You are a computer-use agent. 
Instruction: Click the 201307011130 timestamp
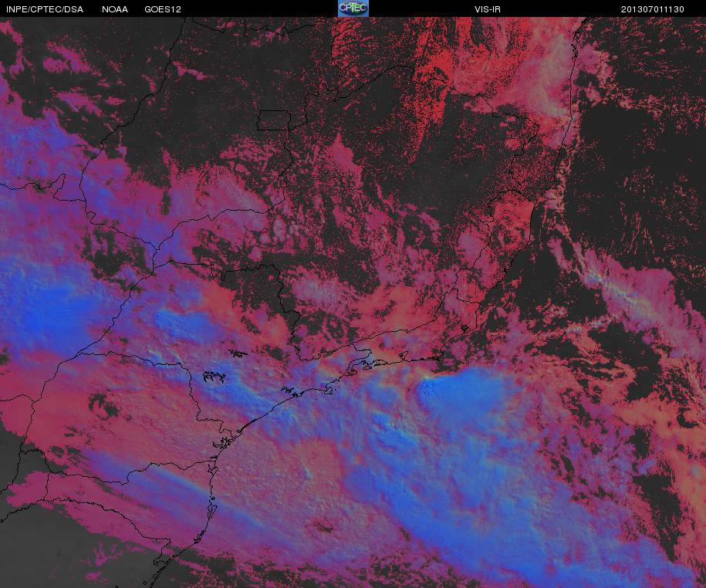coord(653,9)
